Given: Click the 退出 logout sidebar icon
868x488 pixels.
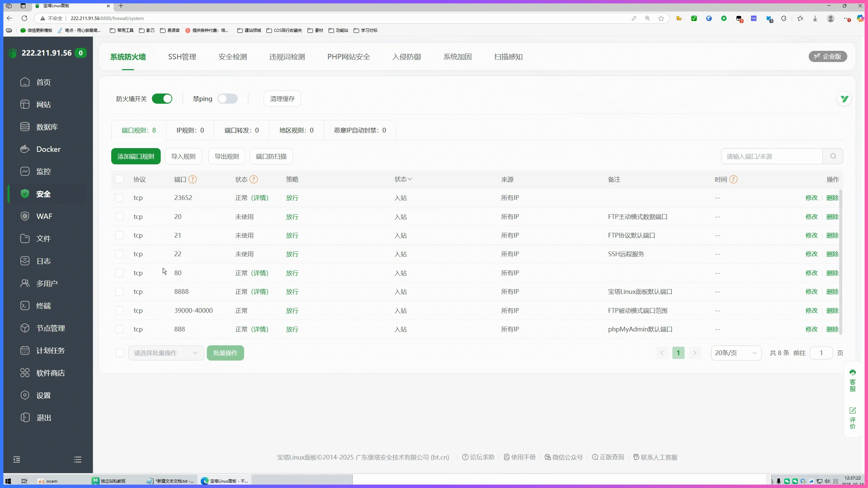Looking at the screenshot, I should coord(25,418).
